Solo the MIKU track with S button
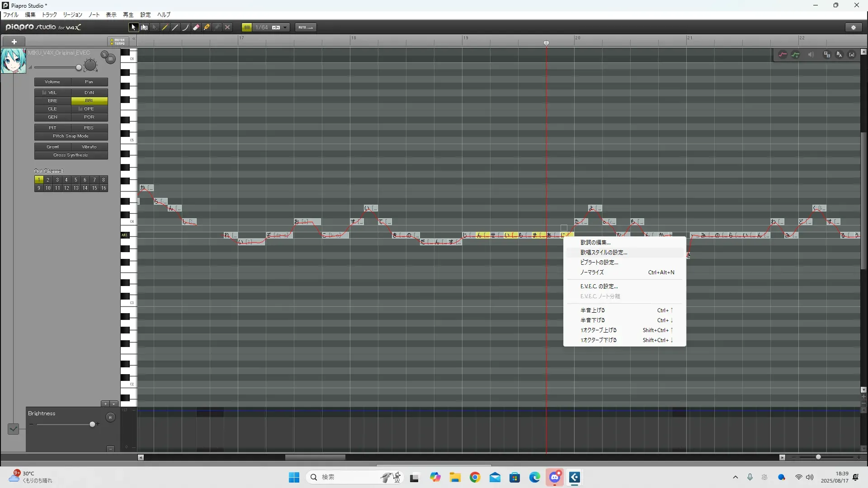868x488 pixels. coord(104,54)
